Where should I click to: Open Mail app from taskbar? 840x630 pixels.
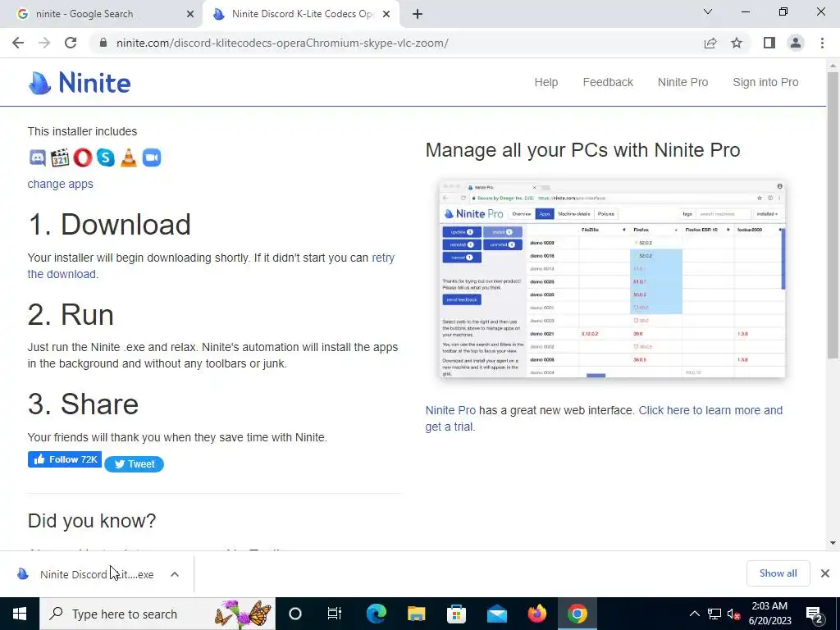tap(496, 614)
